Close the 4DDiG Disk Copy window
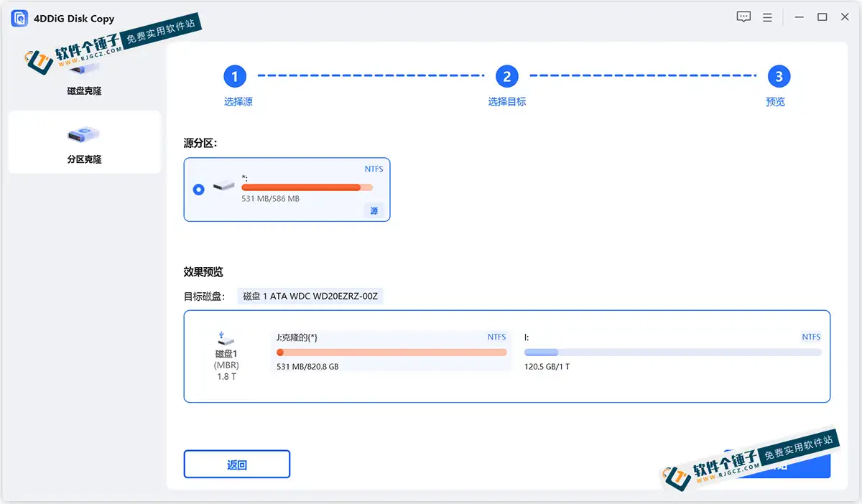 click(x=845, y=17)
